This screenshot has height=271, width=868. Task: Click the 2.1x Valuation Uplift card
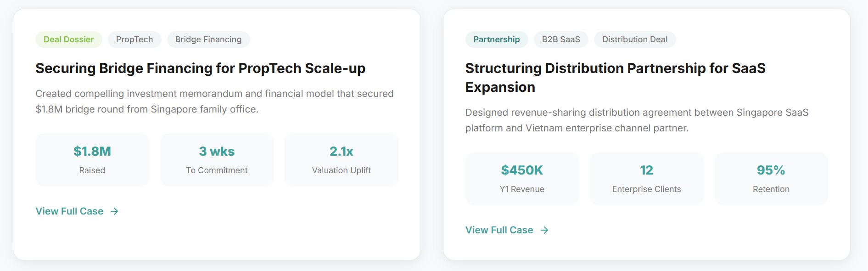[342, 160]
